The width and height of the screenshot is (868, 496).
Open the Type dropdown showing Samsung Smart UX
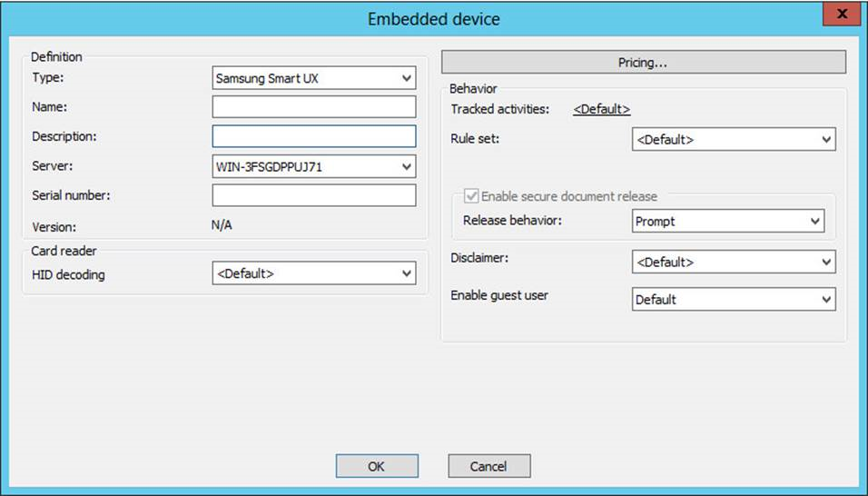tap(313, 78)
